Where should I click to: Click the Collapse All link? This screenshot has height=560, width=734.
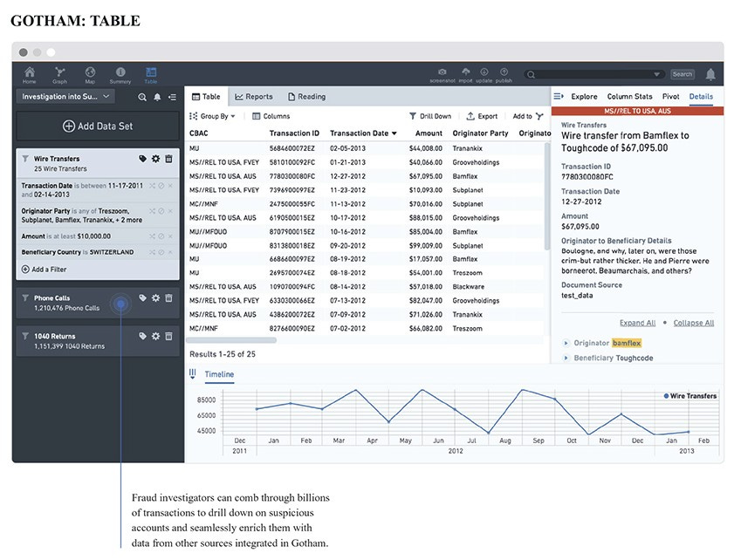[x=694, y=323]
